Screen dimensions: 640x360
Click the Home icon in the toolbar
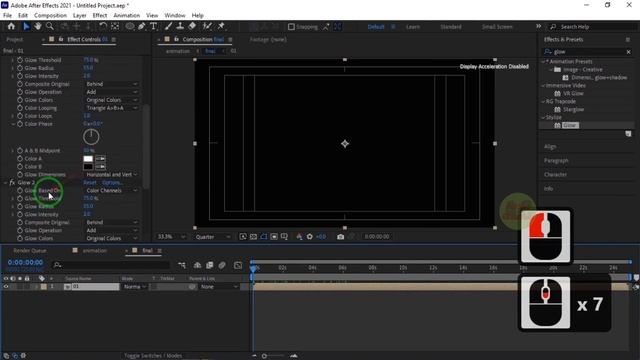[x=11, y=27]
